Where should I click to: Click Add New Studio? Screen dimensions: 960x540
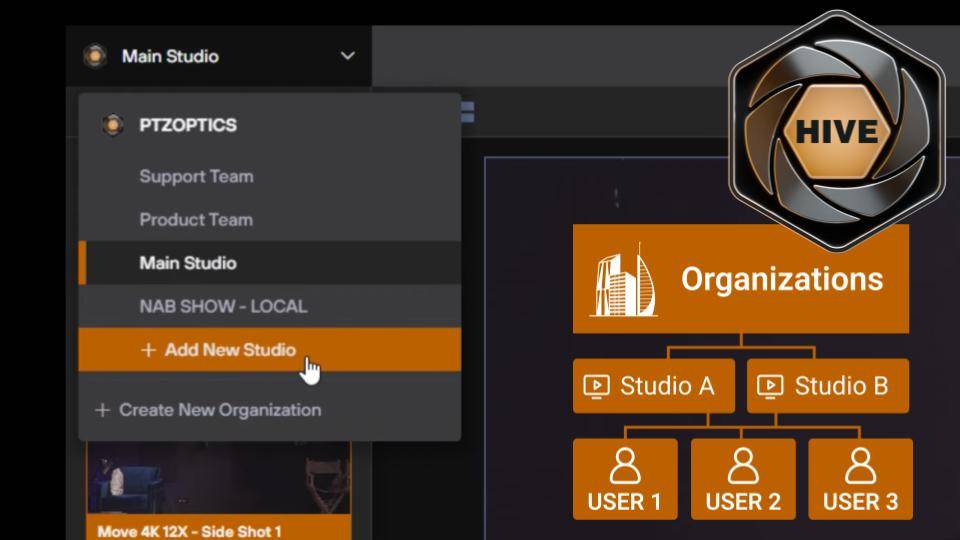click(269, 350)
